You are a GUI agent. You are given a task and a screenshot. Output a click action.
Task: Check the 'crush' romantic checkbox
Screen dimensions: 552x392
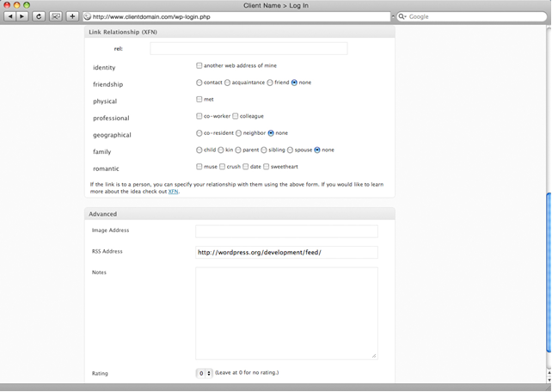(x=222, y=167)
